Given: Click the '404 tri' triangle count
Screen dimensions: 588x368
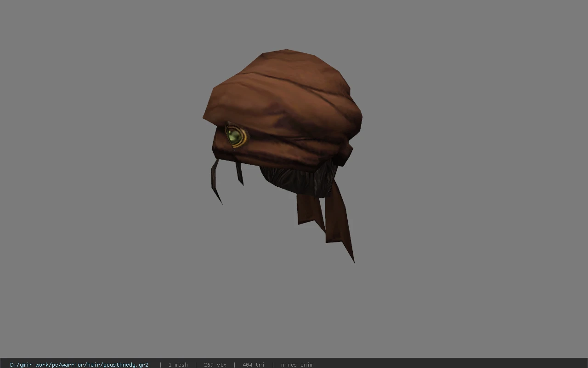Looking at the screenshot, I should [254, 365].
